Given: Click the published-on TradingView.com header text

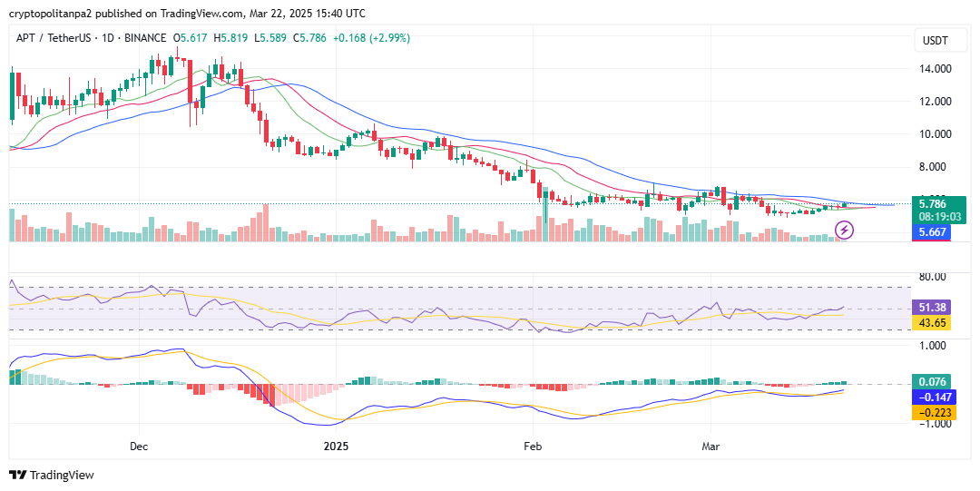Looking at the screenshot, I should pyautogui.click(x=187, y=13).
